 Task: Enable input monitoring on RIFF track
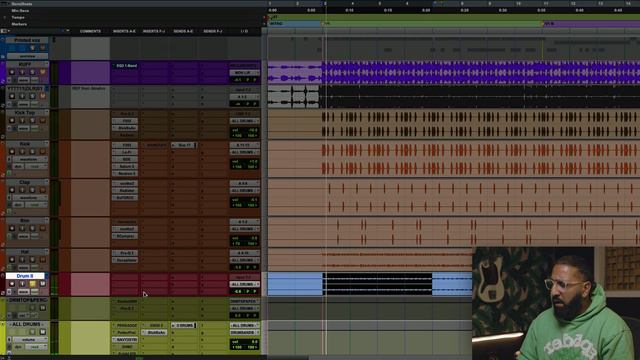(x=22, y=72)
